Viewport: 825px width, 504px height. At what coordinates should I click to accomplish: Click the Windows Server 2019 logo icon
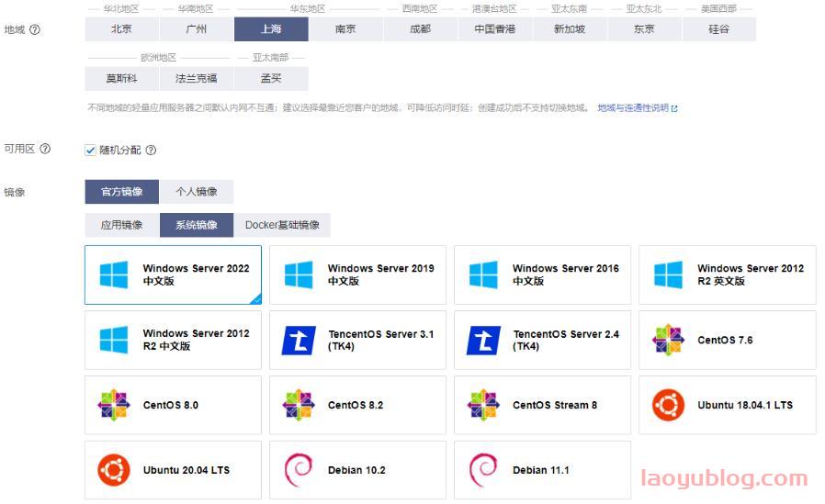[x=299, y=274]
